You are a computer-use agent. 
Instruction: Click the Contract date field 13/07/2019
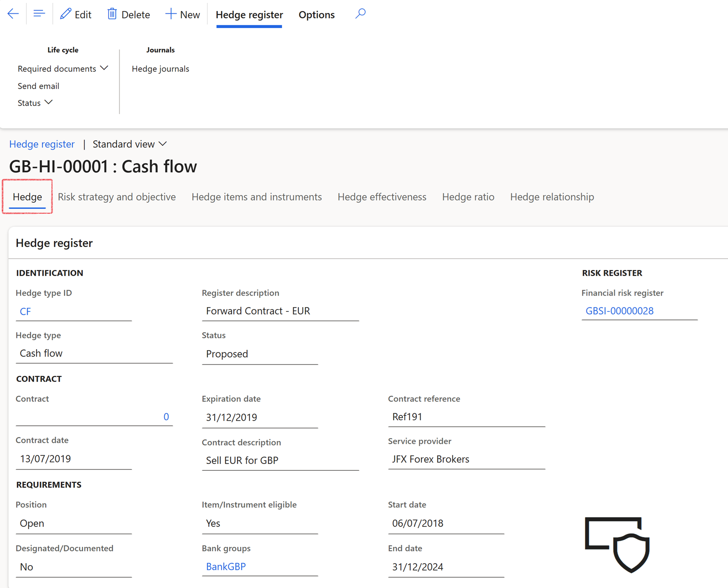[x=74, y=459]
